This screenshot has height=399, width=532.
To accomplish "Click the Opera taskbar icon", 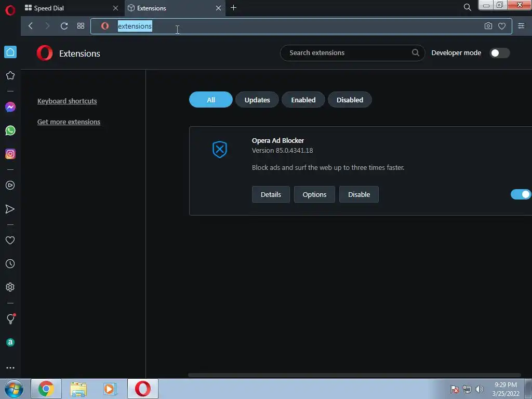I will pyautogui.click(x=143, y=389).
